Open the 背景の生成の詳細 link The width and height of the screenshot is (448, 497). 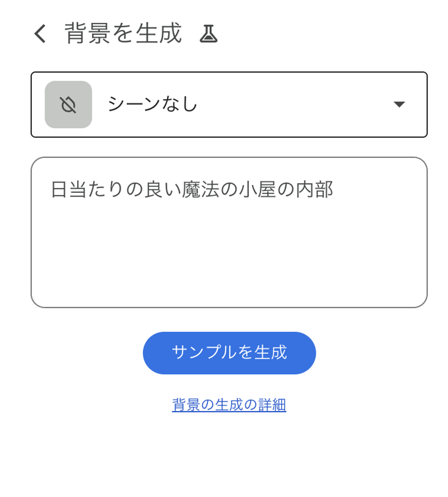229,405
